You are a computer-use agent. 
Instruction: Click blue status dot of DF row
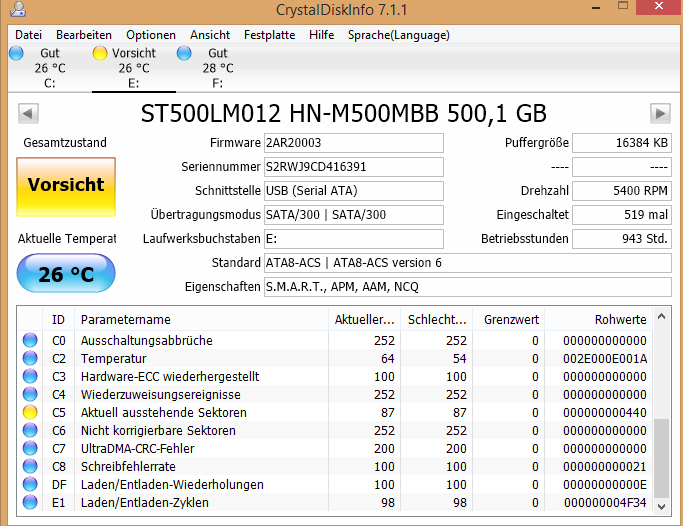pos(30,484)
